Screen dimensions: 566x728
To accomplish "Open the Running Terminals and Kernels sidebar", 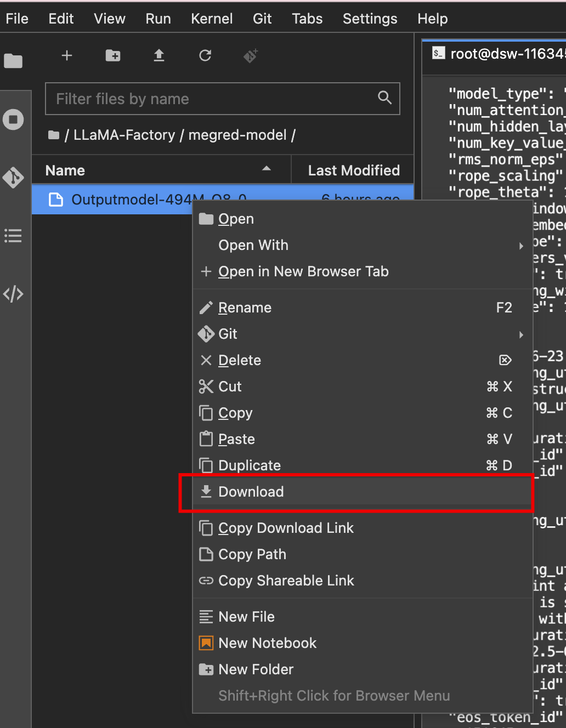I will pyautogui.click(x=13, y=120).
